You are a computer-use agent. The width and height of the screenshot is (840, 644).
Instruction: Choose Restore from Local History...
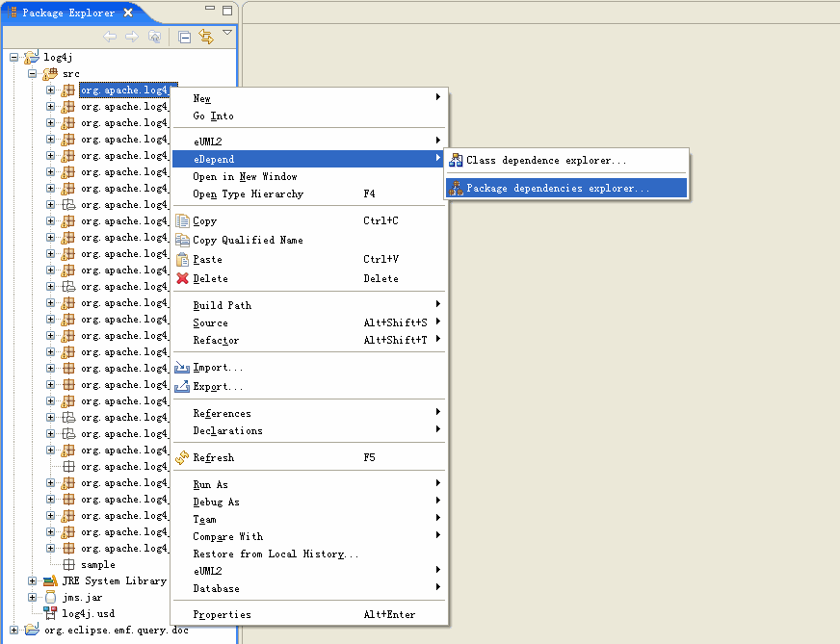308,554
